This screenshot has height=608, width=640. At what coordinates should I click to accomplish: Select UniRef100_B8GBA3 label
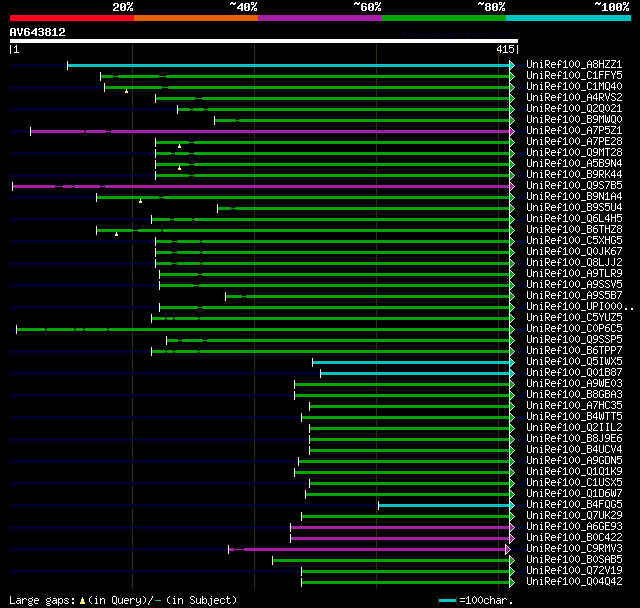coord(574,395)
